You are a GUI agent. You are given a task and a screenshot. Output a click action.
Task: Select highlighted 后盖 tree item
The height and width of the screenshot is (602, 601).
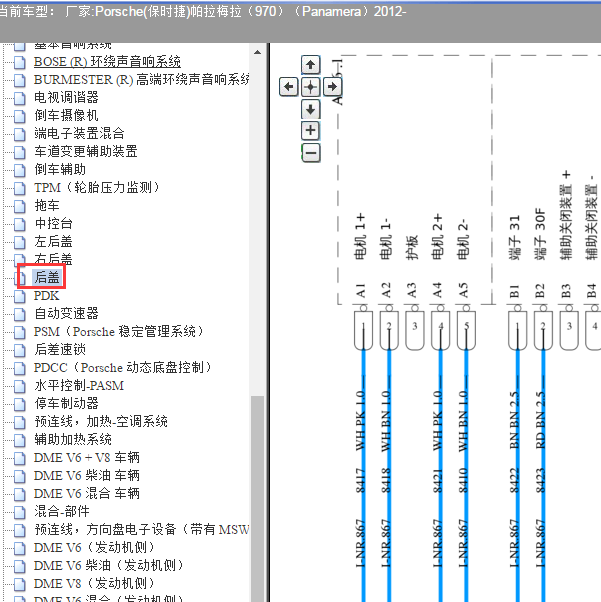(47, 277)
